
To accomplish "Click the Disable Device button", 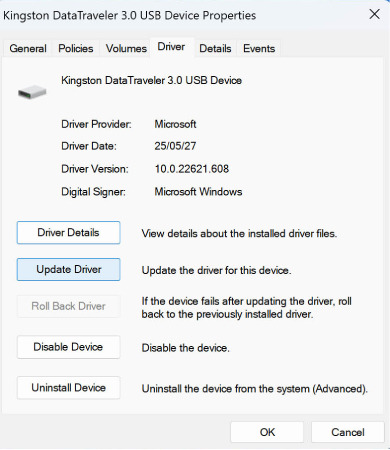I will [x=68, y=347].
